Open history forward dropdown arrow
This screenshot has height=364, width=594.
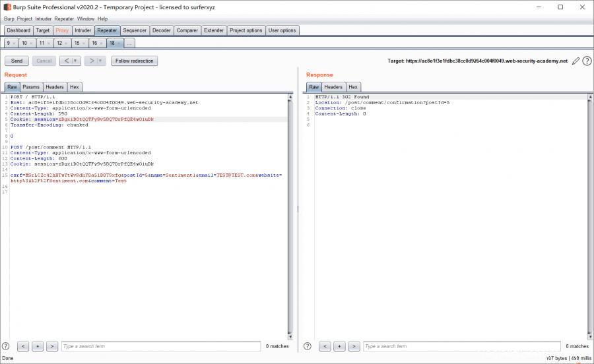pos(100,61)
